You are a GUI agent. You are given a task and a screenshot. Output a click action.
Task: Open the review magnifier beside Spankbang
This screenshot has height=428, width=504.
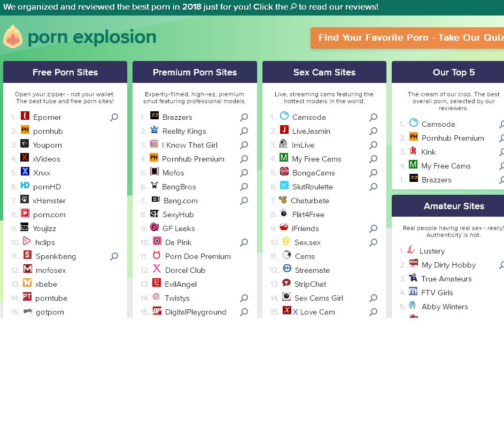coord(114,256)
